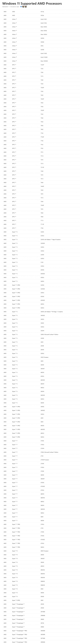Click the edit icon beside the read time

(21, 7)
